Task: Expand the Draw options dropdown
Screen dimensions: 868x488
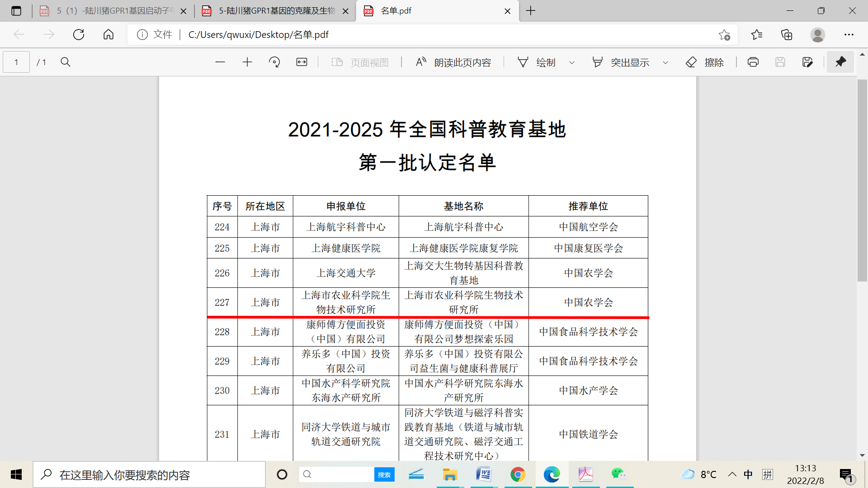Action: (x=572, y=63)
